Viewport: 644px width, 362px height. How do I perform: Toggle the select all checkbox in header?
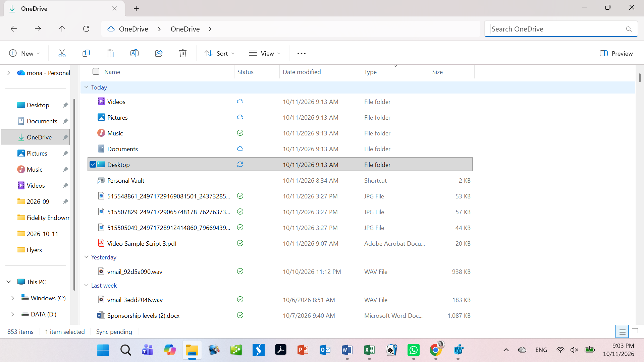click(x=96, y=71)
